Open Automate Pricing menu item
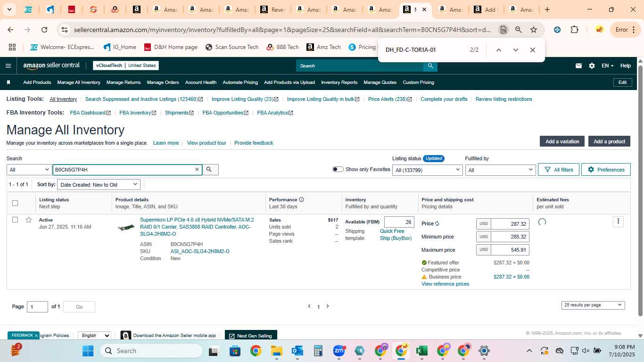This screenshot has height=362, width=644. [x=240, y=82]
